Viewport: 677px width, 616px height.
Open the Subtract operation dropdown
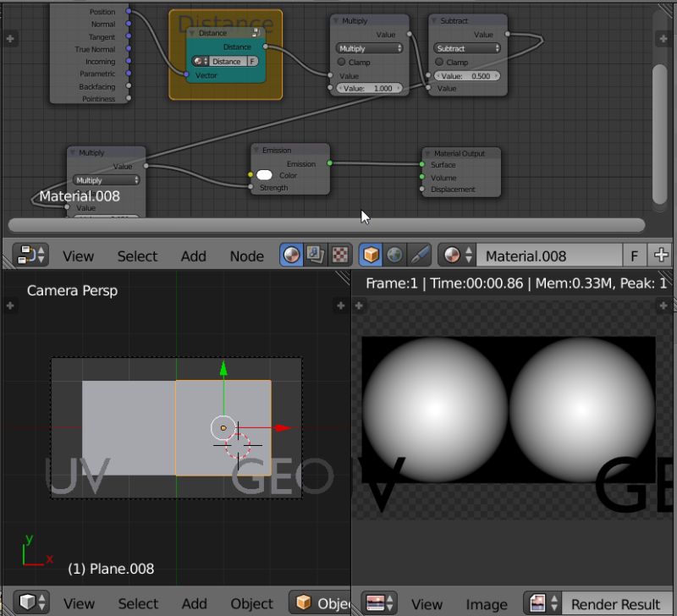click(465, 48)
